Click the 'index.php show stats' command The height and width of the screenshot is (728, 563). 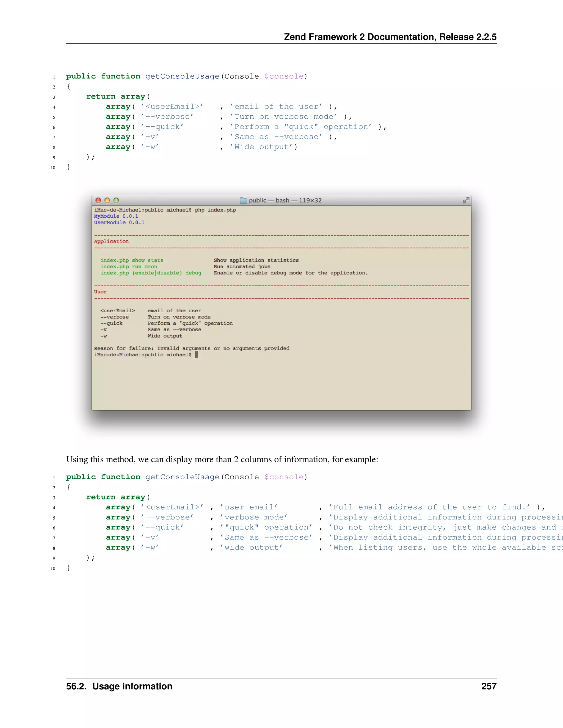point(132,260)
